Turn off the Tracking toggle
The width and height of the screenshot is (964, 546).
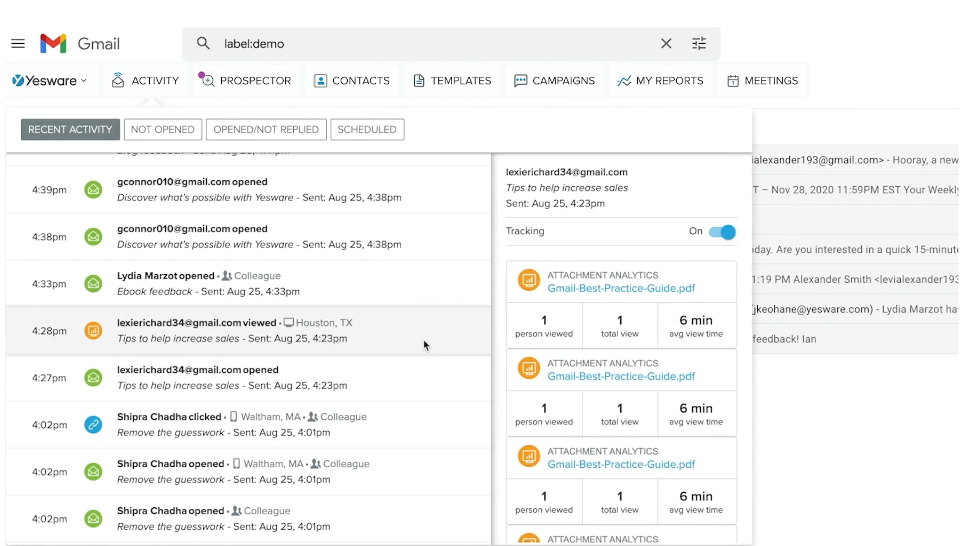[x=722, y=232]
